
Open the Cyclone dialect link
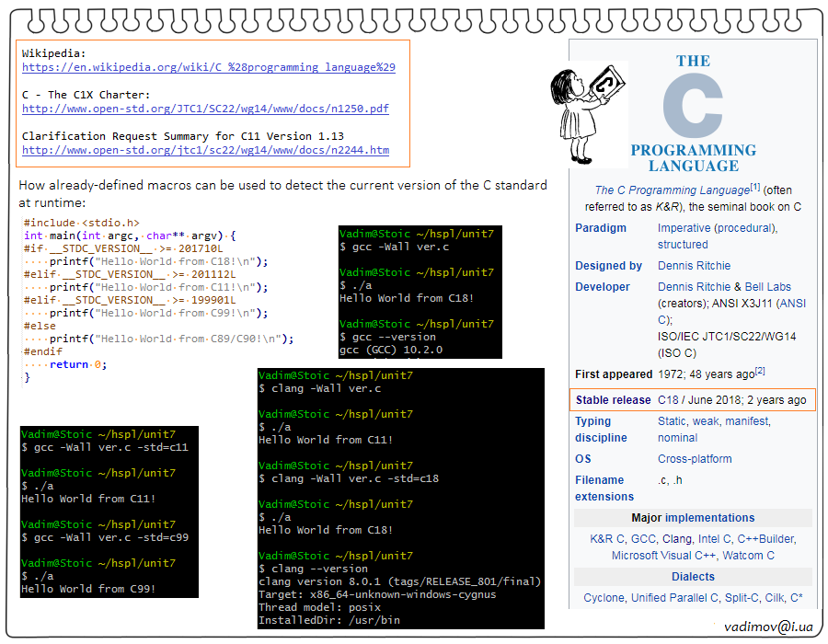coord(604,598)
